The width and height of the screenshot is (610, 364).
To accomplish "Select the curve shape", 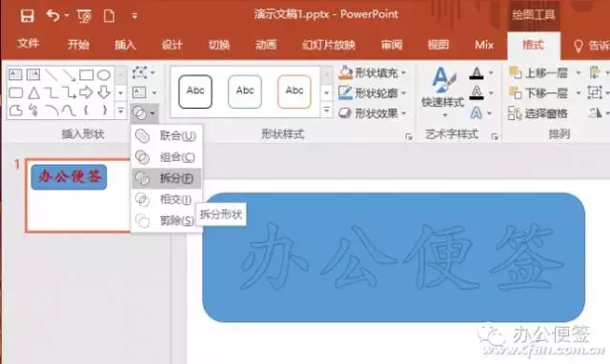I will click(69, 111).
